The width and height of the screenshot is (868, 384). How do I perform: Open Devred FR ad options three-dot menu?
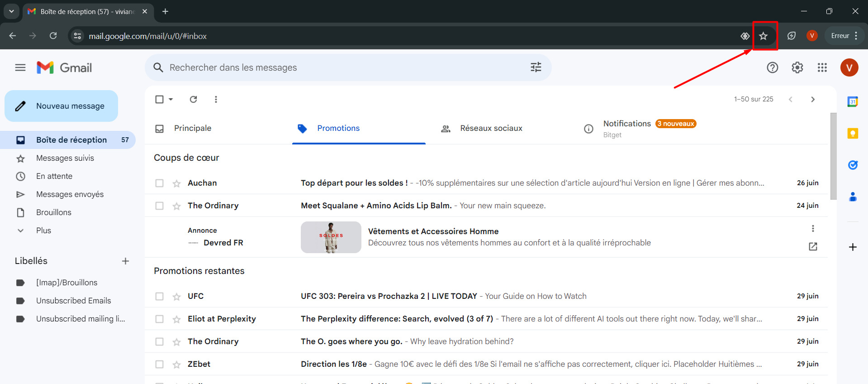point(813,228)
